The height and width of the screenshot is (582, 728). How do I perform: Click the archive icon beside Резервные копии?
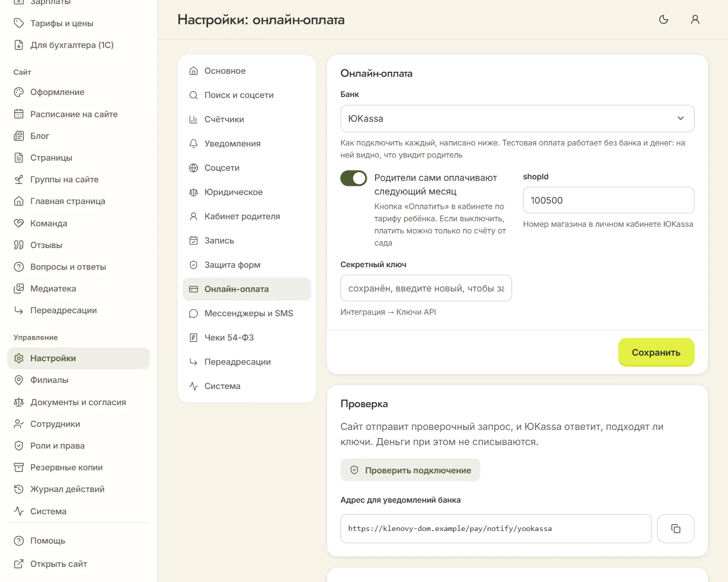[x=19, y=467]
